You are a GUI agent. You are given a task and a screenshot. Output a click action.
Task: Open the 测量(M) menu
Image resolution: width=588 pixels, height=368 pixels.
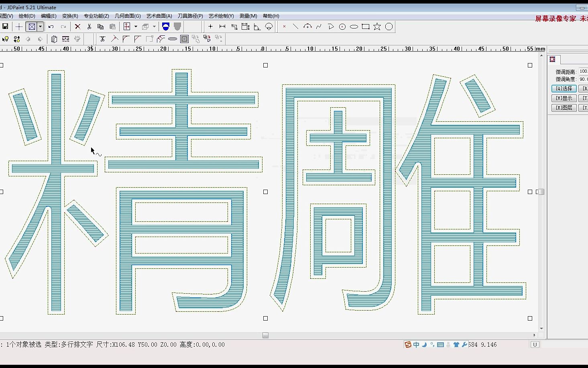pos(249,16)
